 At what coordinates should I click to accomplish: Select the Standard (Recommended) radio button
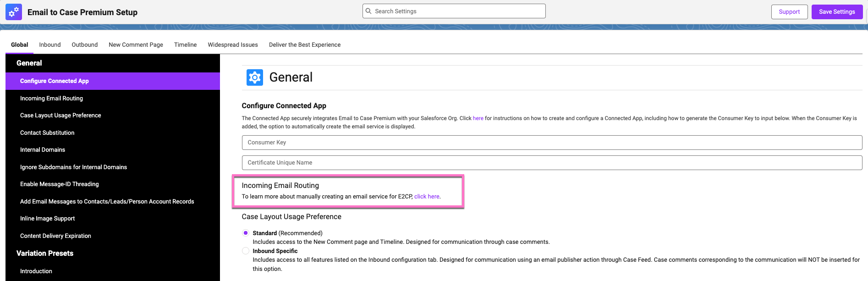(246, 233)
